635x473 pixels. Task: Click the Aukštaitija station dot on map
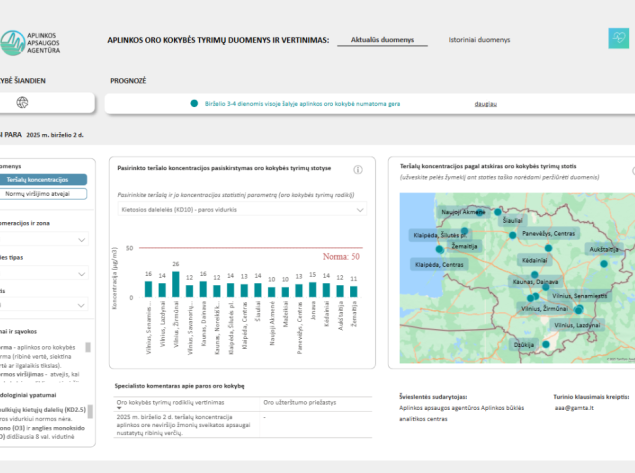604,264
